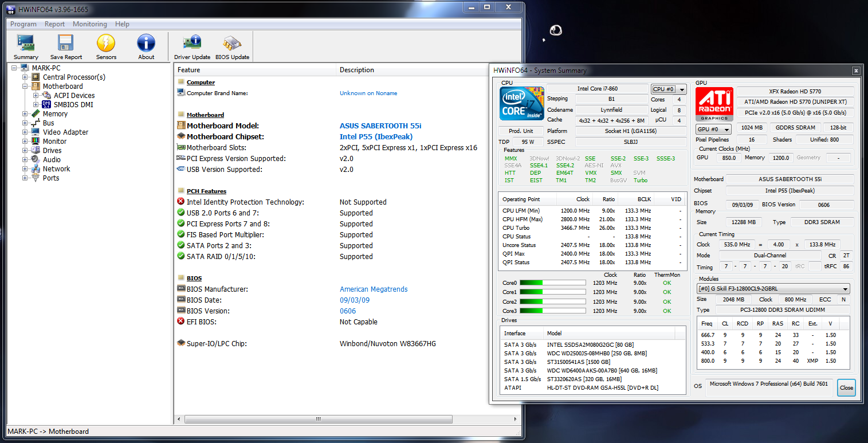868x443 pixels.
Task: Launch BIOS Update from the toolbar
Action: click(232, 47)
